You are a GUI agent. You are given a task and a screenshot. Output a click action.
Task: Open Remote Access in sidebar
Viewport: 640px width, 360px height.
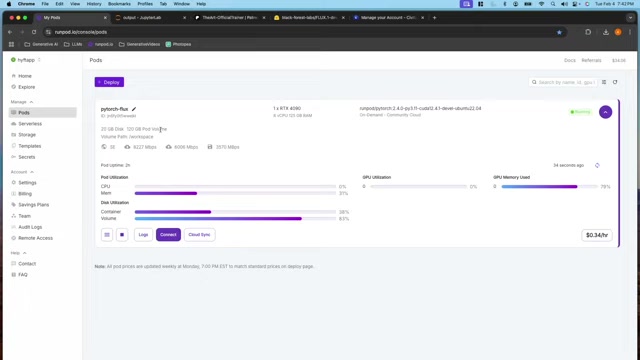35,238
